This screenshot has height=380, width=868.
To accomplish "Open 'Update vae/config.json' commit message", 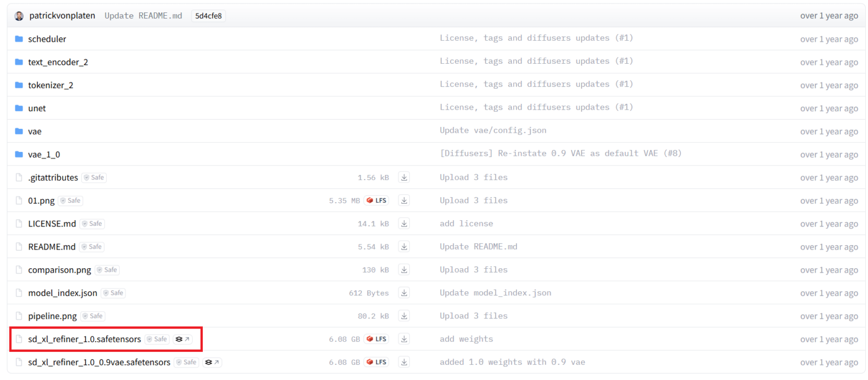I will (493, 130).
